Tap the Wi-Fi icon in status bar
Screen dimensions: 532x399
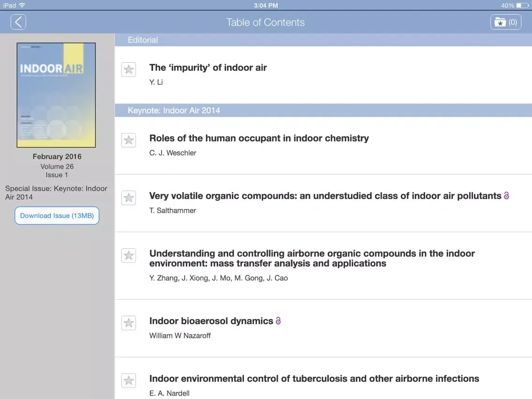pyautogui.click(x=22, y=5)
